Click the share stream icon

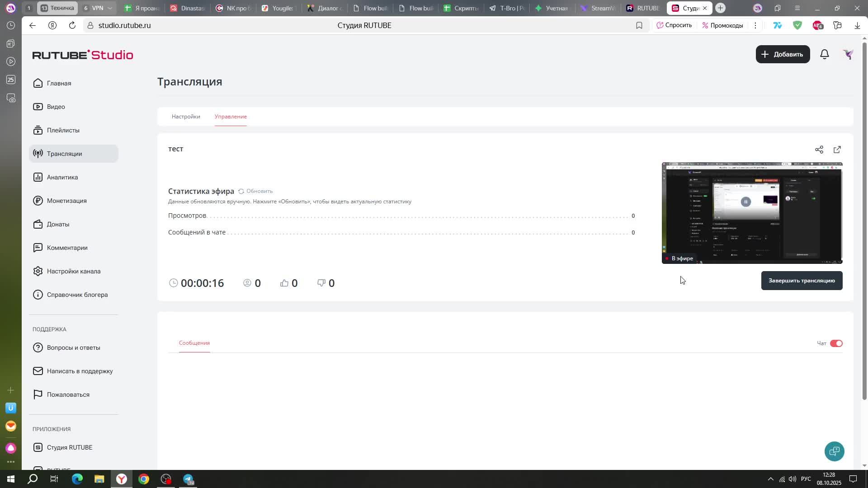(819, 150)
